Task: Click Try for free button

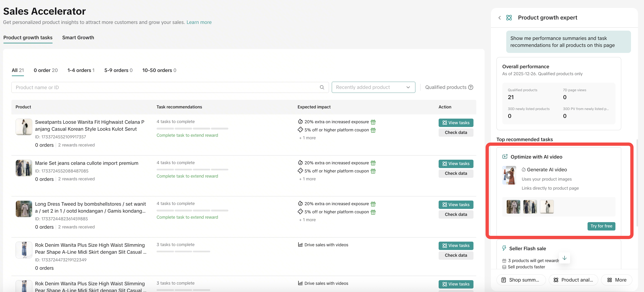Action: (601, 226)
